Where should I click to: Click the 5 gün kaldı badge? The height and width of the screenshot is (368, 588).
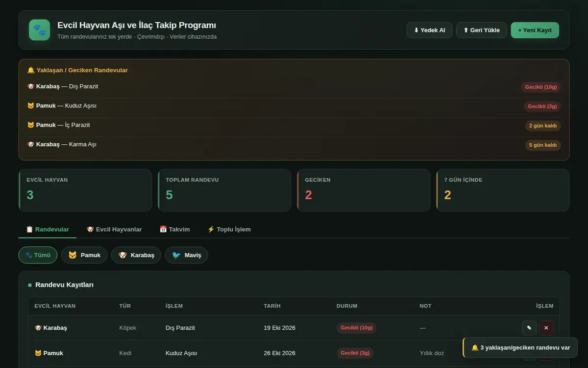543,145
